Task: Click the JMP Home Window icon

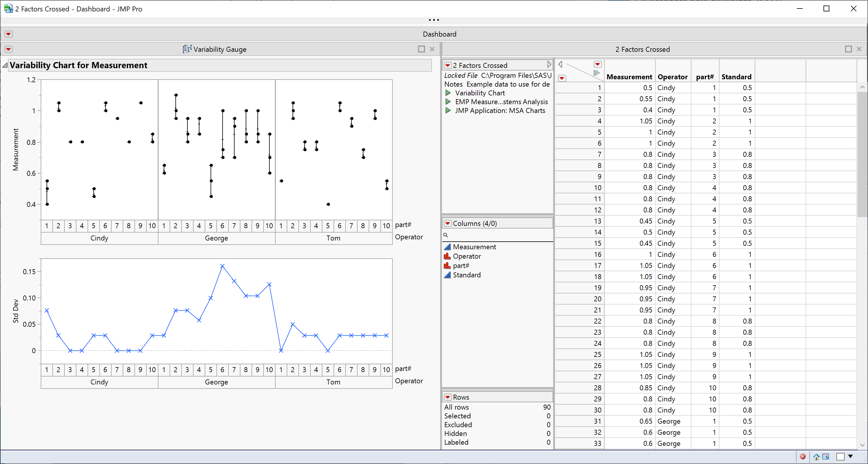Action: pos(816,457)
